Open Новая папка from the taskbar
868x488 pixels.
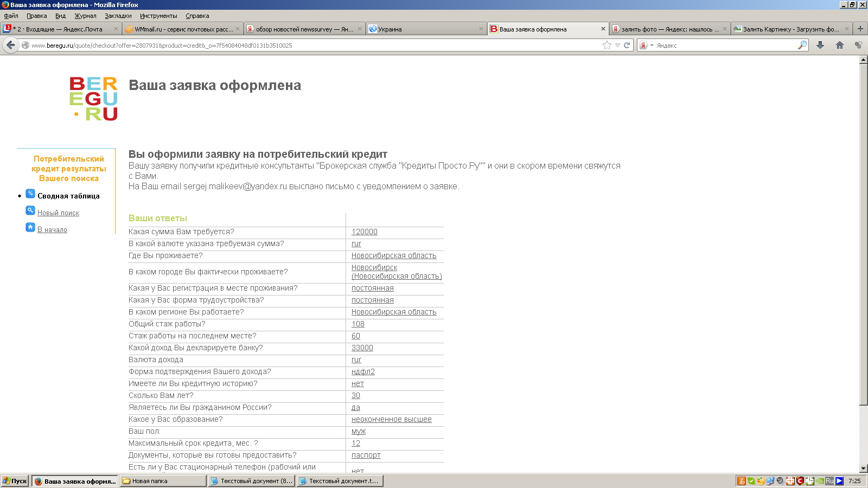[x=163, y=481]
